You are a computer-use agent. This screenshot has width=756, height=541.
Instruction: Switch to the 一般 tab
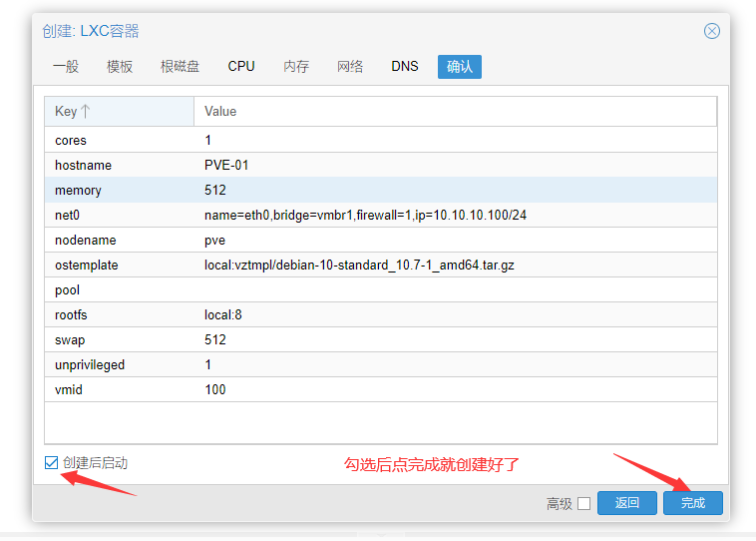66,67
